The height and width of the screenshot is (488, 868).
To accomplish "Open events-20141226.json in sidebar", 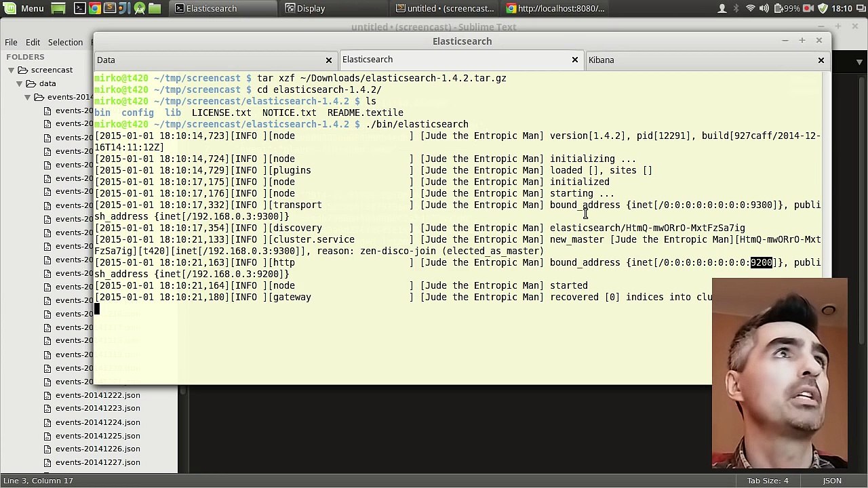I will point(98,449).
